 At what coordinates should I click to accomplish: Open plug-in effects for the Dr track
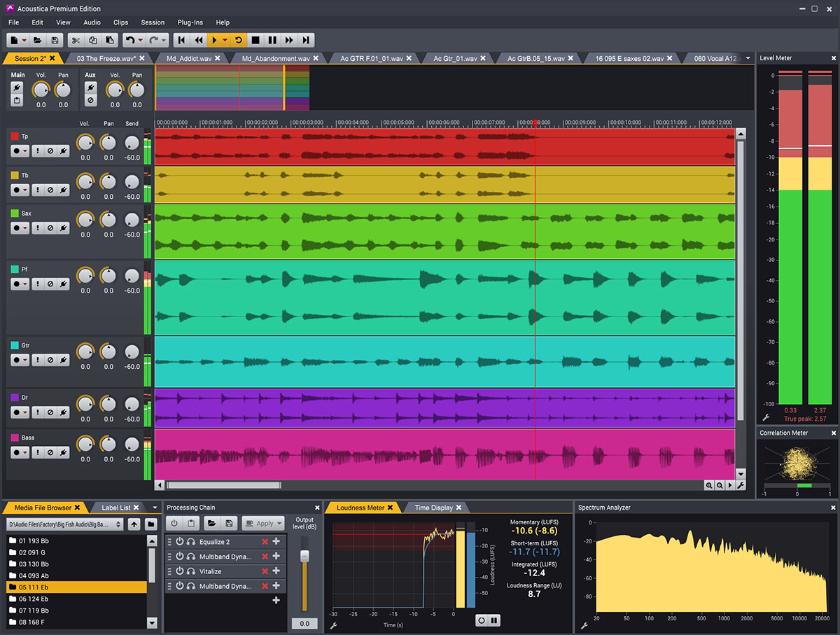63,412
